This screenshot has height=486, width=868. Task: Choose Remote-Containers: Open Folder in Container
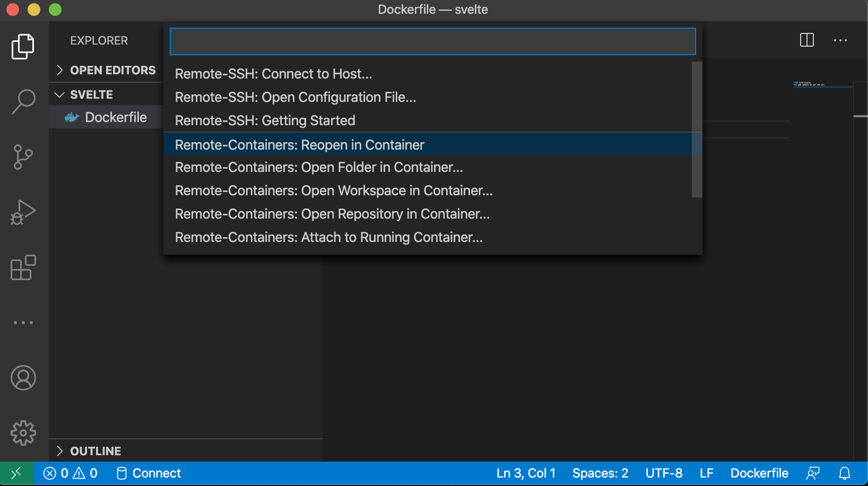click(x=428, y=167)
